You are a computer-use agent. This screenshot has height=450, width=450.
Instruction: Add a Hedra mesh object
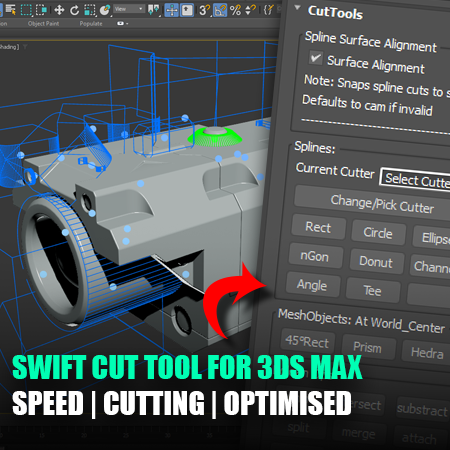tap(426, 352)
